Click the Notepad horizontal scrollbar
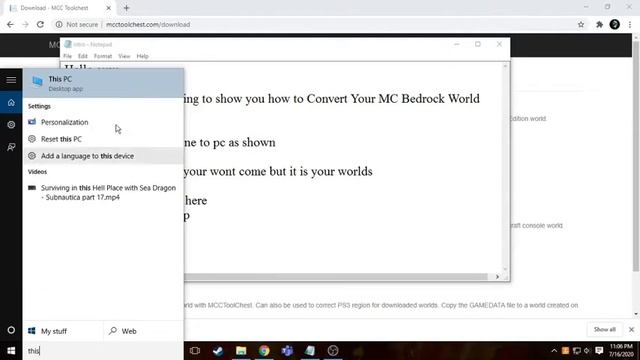This screenshot has height=360, width=640. coord(336,277)
